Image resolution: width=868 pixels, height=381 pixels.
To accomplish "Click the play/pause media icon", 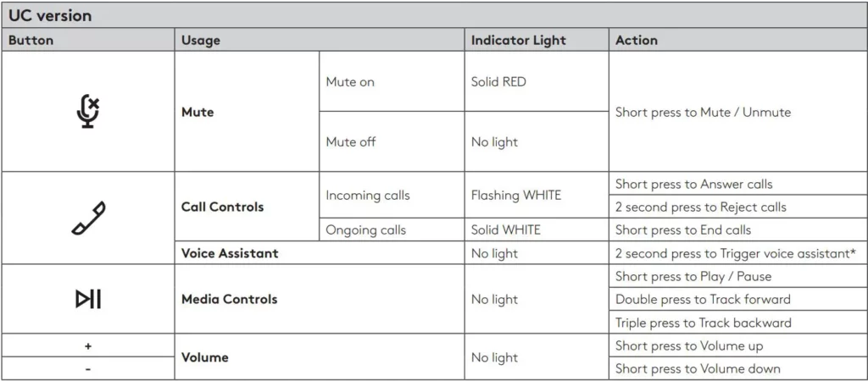I will click(88, 299).
